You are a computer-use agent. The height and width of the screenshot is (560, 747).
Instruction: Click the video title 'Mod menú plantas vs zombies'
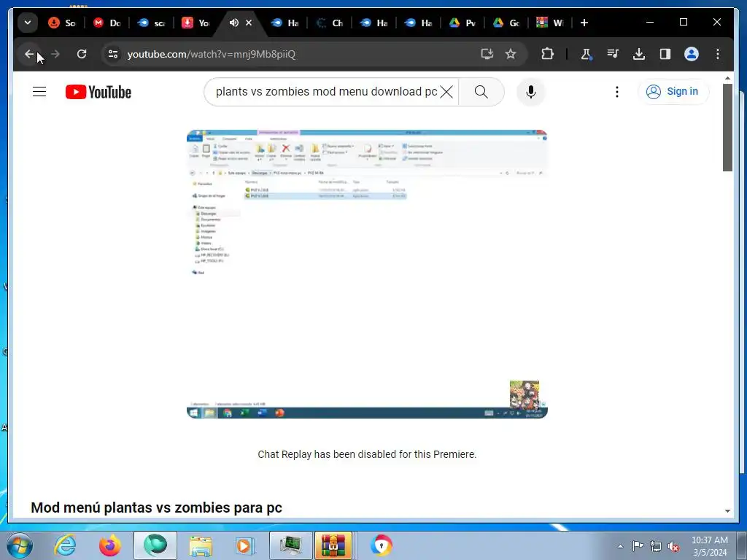coord(157,507)
